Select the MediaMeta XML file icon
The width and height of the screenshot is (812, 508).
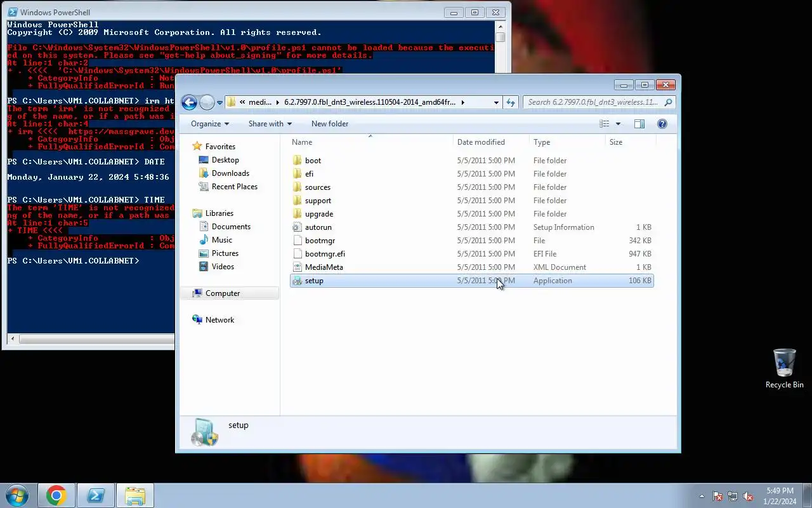(298, 267)
